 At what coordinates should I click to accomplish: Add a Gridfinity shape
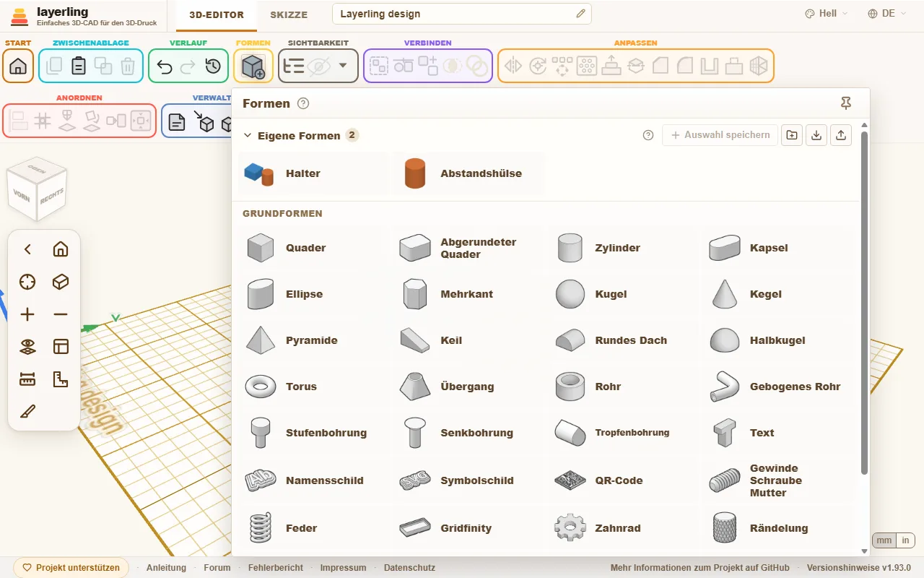468,528
